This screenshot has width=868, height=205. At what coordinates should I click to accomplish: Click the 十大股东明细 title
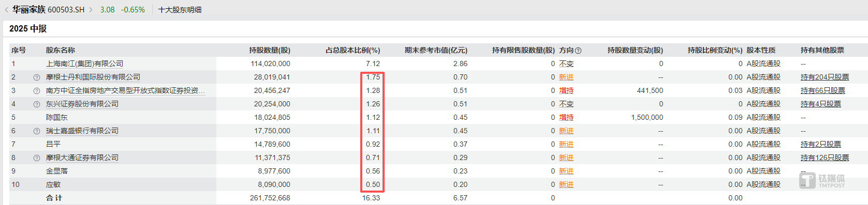(x=180, y=10)
